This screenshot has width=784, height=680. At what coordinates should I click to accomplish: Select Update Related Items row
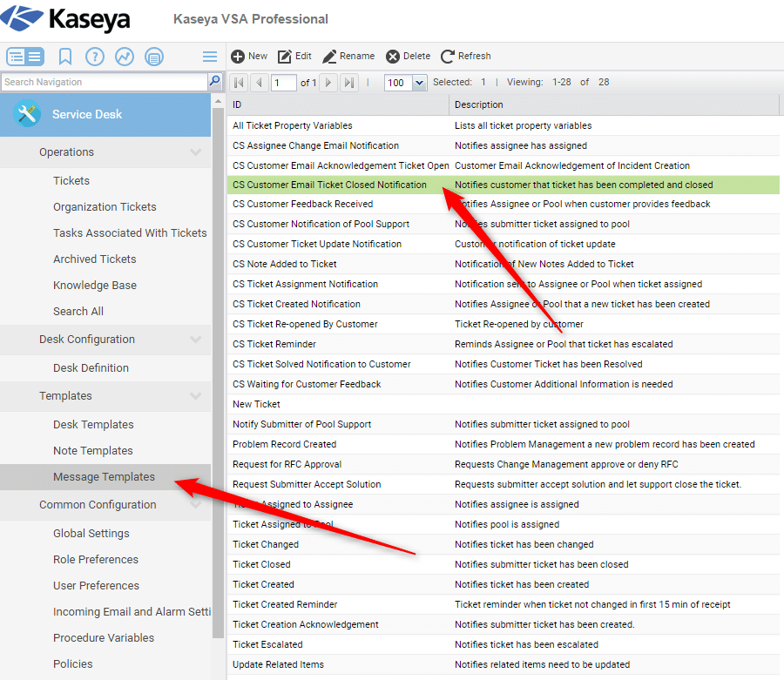point(504,664)
